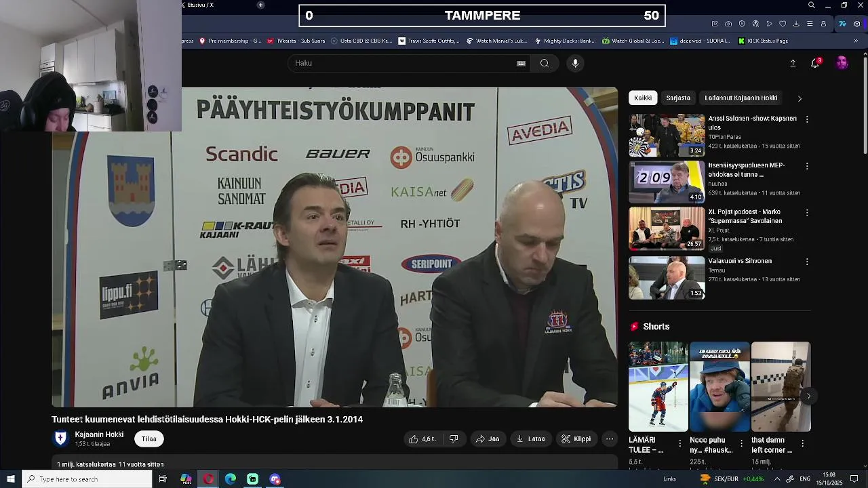This screenshot has width=868, height=488.
Task: Click browser snapshot camera icon
Action: [x=728, y=24]
